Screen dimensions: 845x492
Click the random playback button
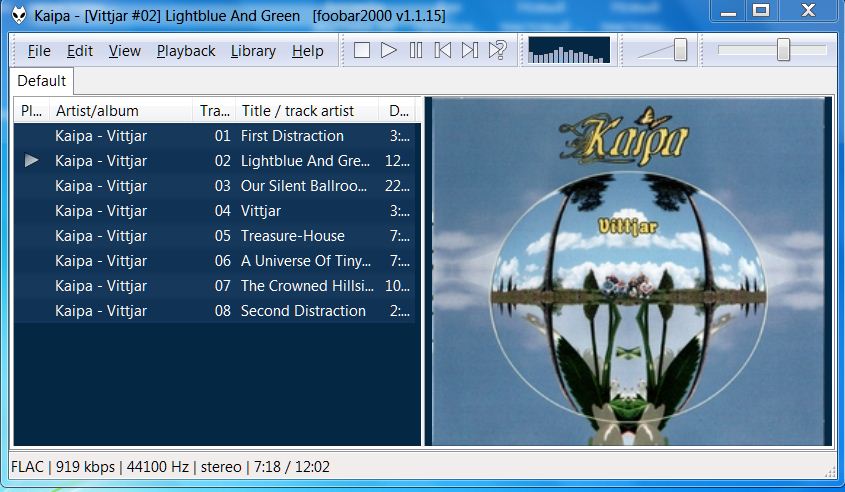497,50
